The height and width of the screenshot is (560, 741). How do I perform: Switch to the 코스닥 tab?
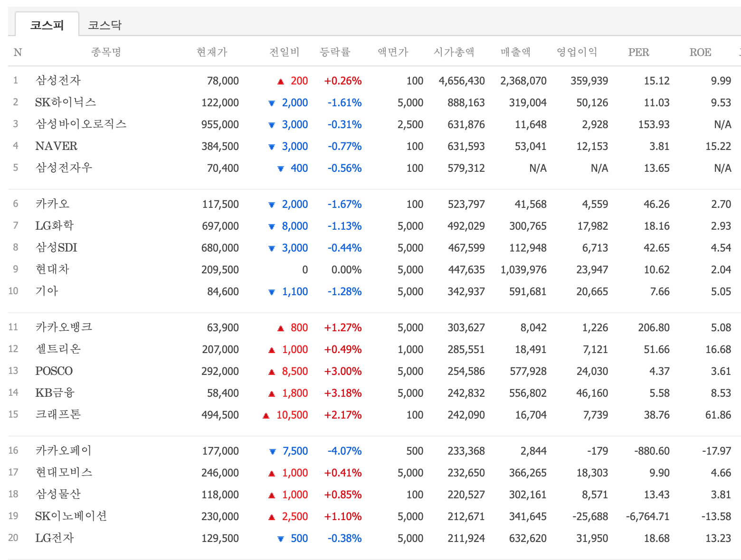105,25
